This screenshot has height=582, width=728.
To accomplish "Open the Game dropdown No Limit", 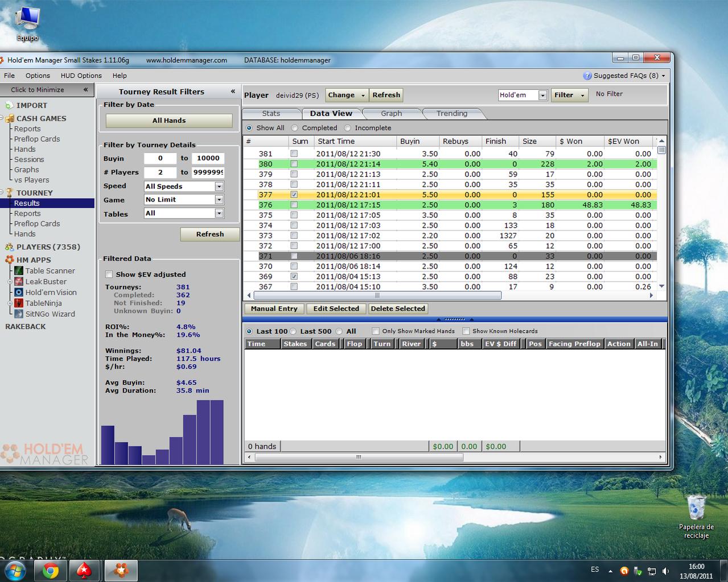I will [219, 200].
